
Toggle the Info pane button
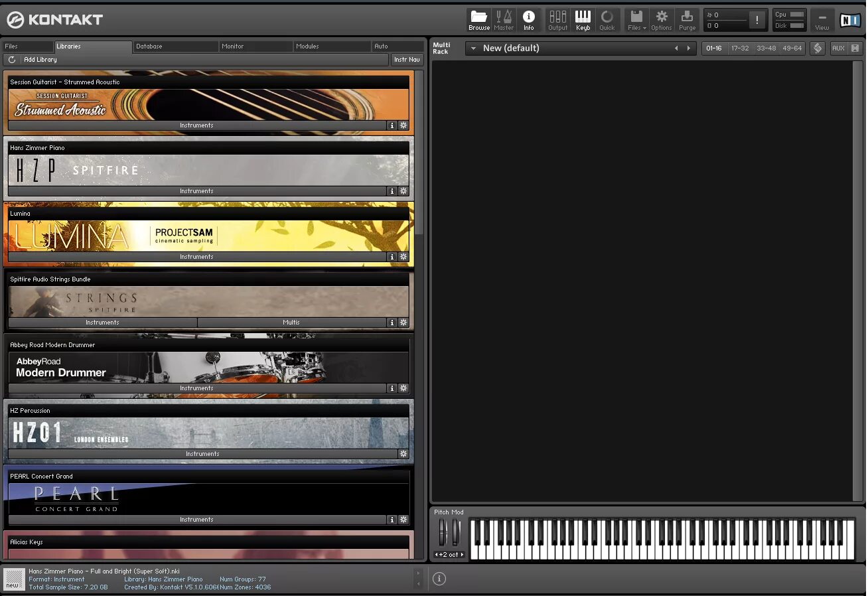[528, 20]
